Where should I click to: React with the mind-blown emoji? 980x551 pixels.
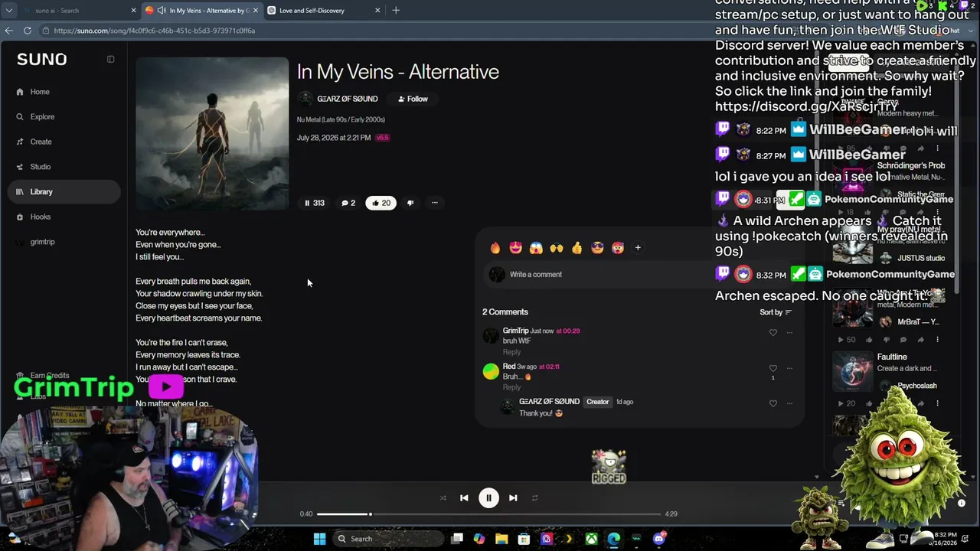pos(617,247)
